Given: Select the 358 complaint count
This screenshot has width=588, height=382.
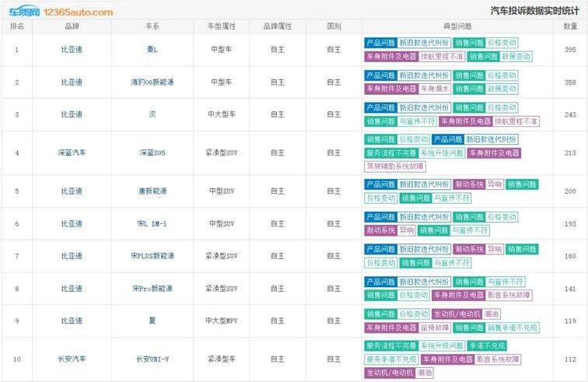Looking at the screenshot, I should (570, 82).
